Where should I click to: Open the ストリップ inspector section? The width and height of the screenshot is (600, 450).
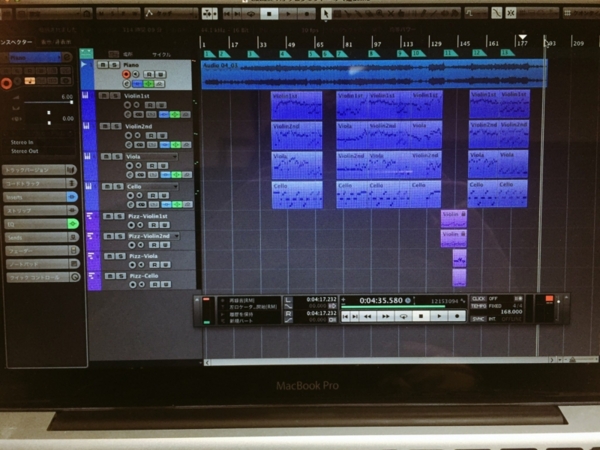pos(35,210)
